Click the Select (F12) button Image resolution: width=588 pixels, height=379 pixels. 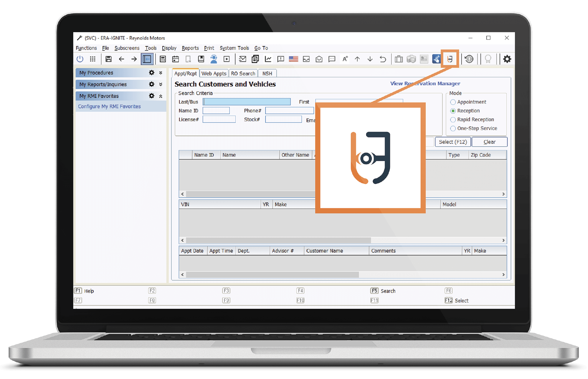(453, 142)
